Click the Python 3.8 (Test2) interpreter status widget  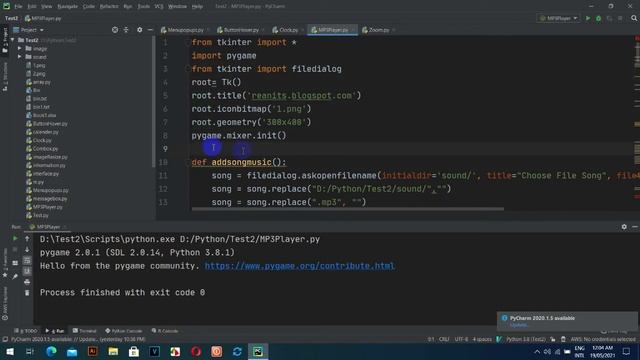(526, 339)
